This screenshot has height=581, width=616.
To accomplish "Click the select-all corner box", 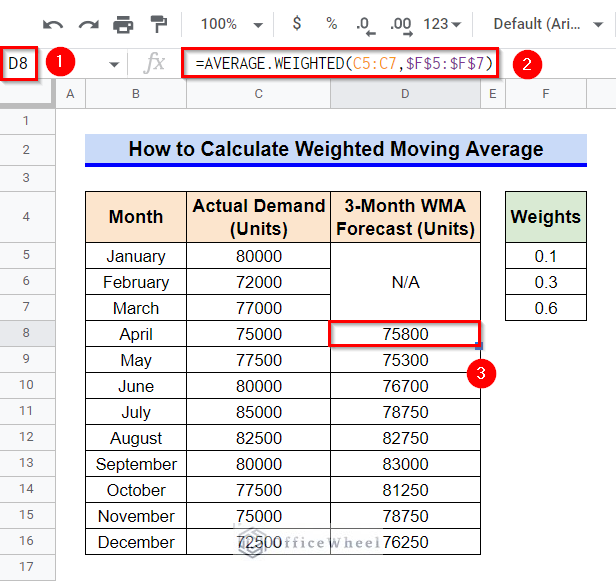I will (26, 93).
